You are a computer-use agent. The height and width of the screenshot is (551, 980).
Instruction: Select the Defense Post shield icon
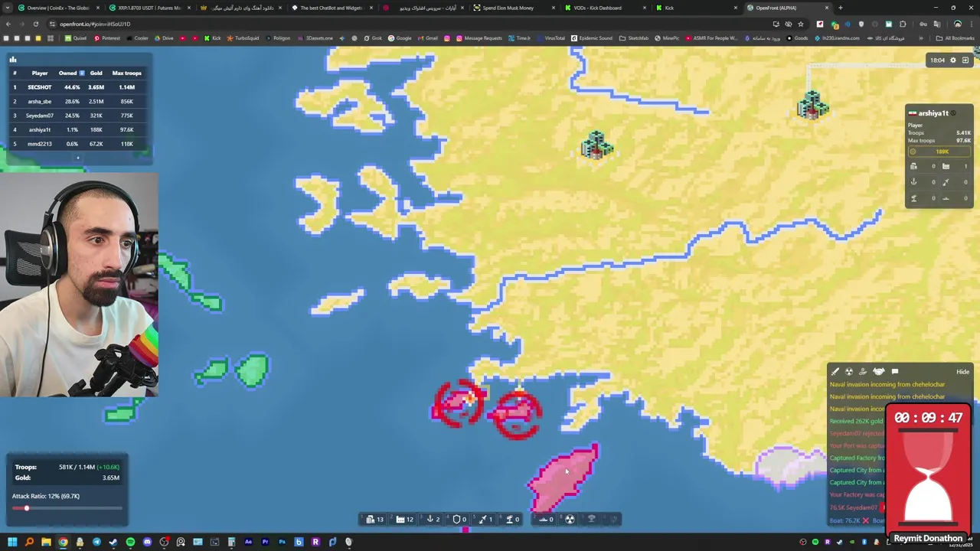pyautogui.click(x=459, y=519)
